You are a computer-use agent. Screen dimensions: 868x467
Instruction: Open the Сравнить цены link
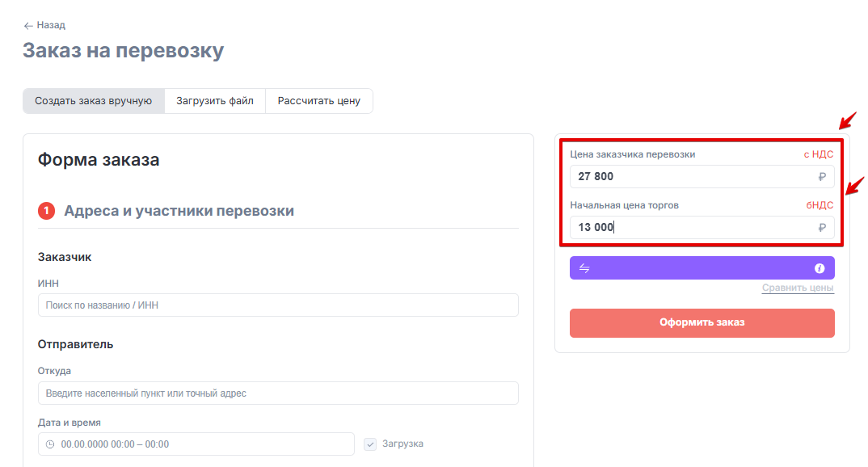[x=798, y=288]
